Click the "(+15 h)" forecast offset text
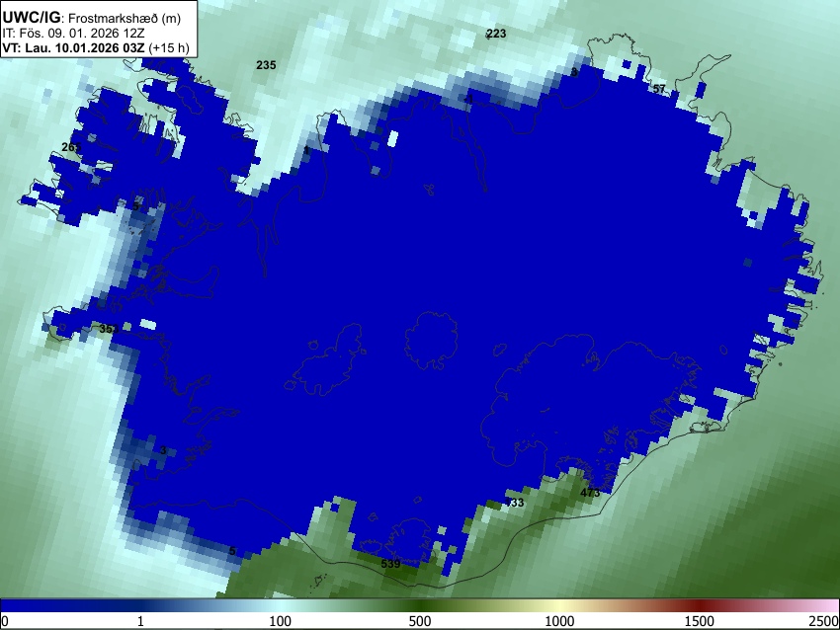 tap(169, 47)
